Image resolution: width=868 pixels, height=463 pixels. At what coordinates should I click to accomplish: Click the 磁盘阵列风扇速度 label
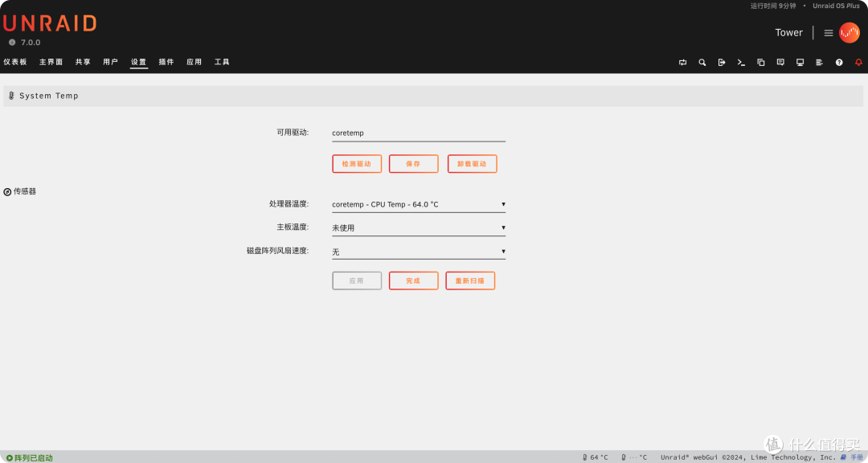pos(277,251)
